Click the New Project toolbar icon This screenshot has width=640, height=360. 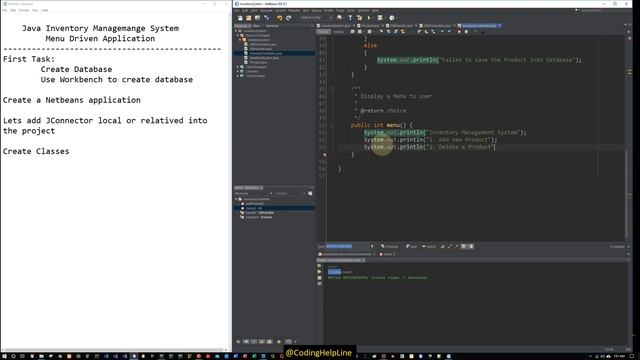(249, 18)
